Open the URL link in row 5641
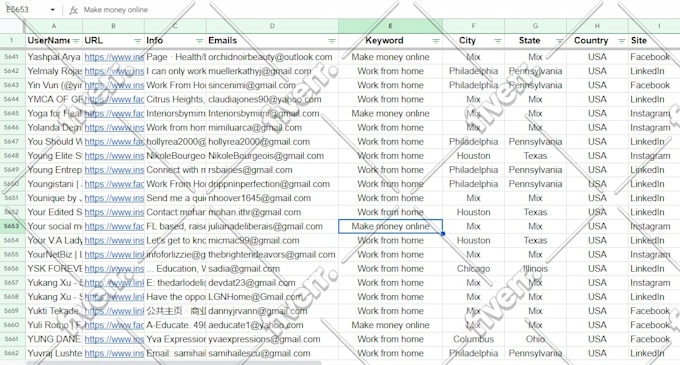Screen dimensions: 680x365 [x=114, y=57]
